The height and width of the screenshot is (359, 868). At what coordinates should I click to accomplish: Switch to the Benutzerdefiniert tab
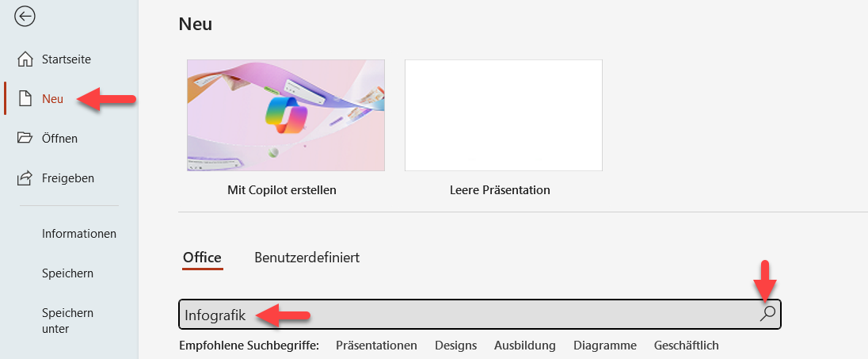click(307, 258)
